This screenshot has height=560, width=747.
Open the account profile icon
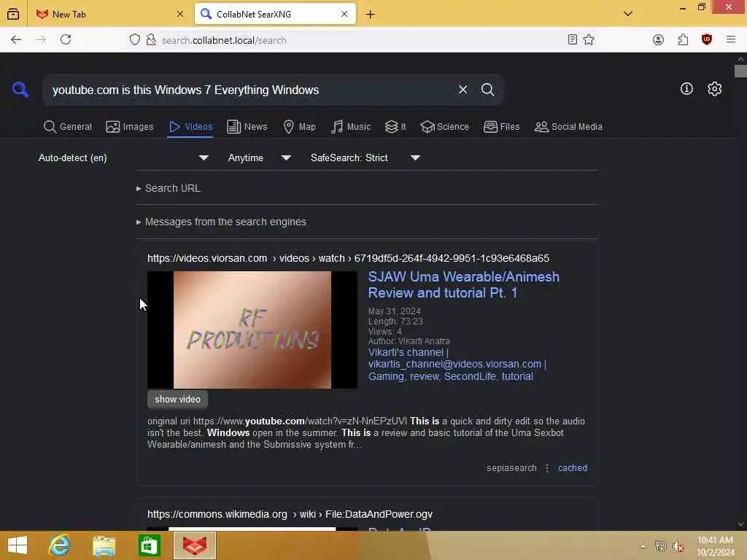(659, 40)
